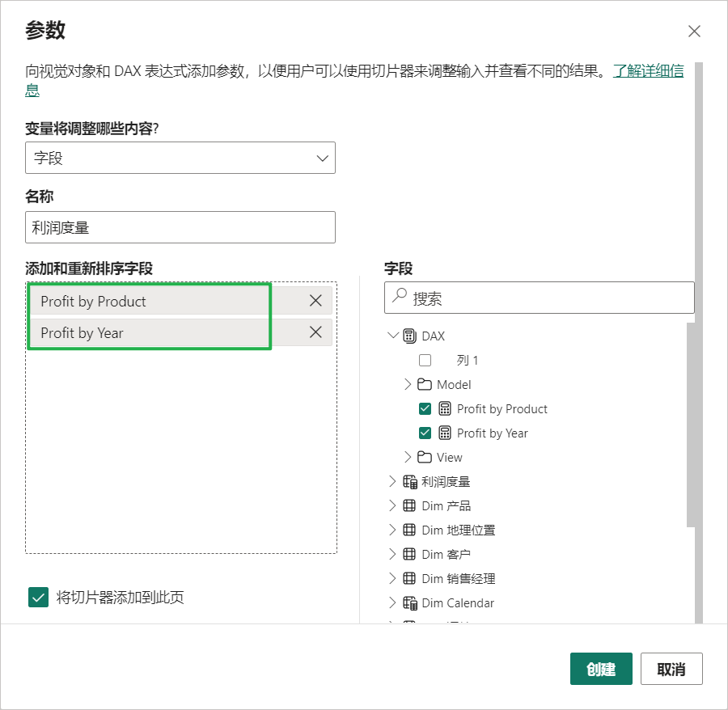Click the dialog's outer vertical scrollbar
Screen dimensions: 728x710
pos(699,343)
